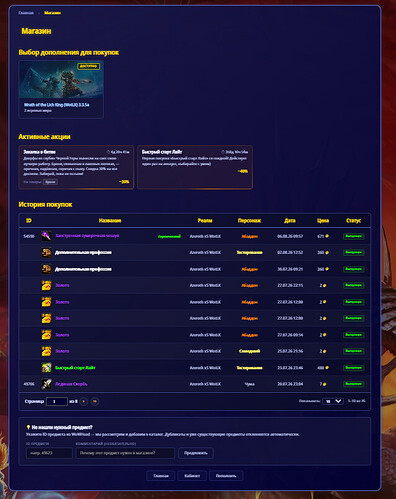Sort by the Статус column header
Viewport: 396px width, 499px height.
354,221
